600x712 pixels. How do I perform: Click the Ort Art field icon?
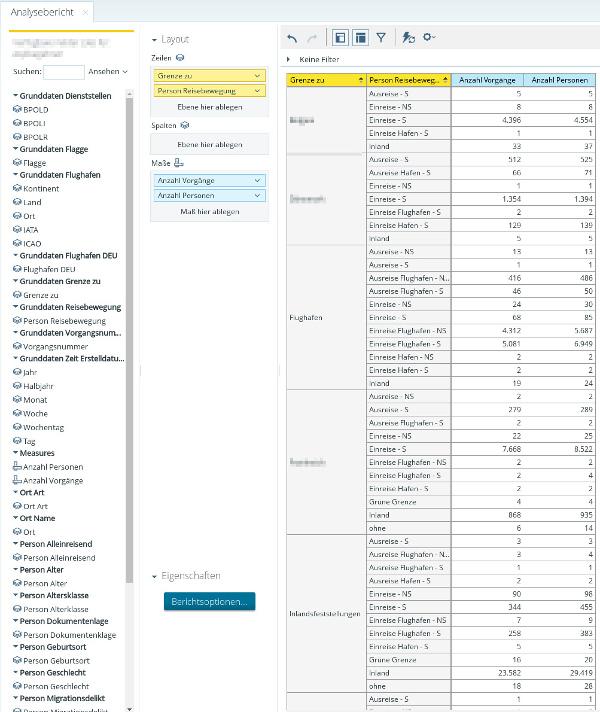17,505
